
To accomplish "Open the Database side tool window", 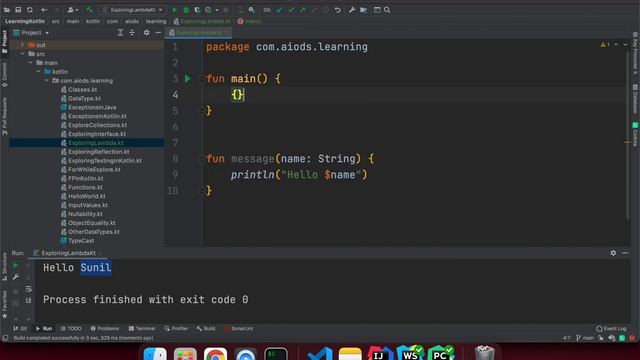I will [635, 98].
